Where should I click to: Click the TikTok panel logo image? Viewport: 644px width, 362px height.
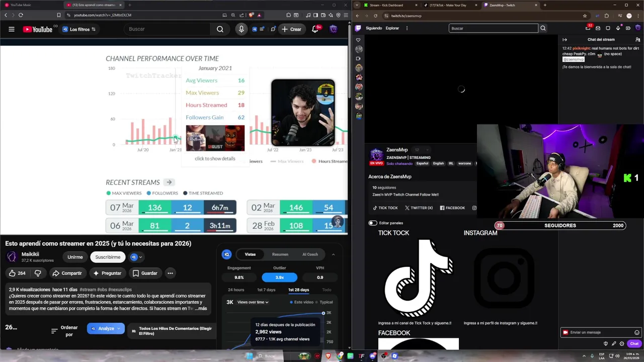tap(419, 278)
